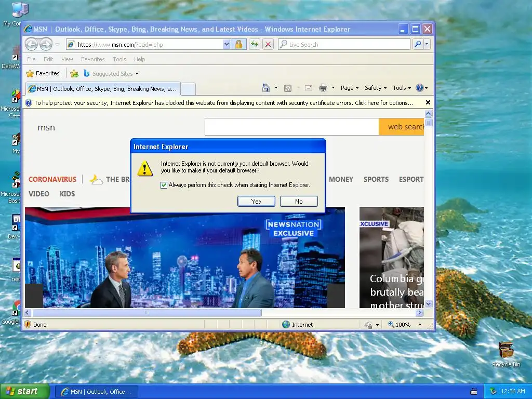Open recent pages dropdown arrow
The width and height of the screenshot is (532, 399).
57,45
